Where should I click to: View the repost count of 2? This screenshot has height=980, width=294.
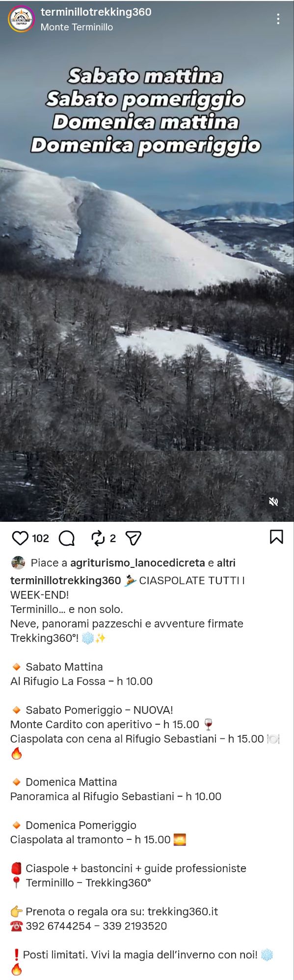pos(113,539)
